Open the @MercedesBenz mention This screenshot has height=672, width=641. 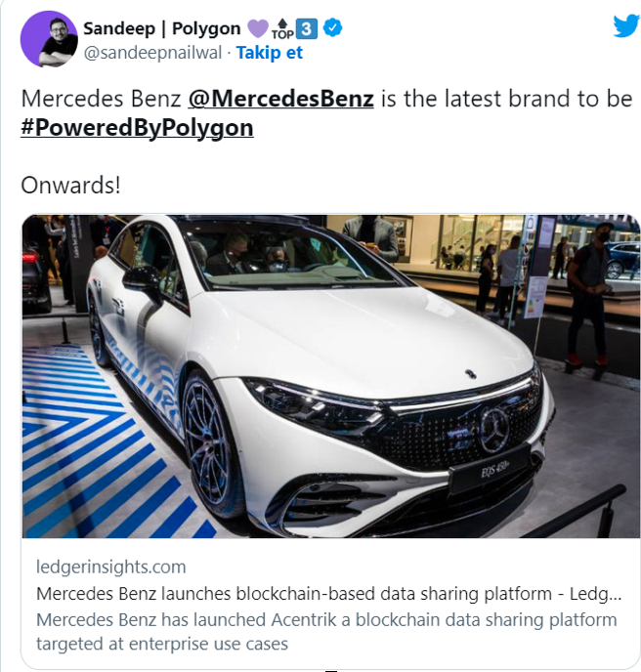click(x=280, y=98)
